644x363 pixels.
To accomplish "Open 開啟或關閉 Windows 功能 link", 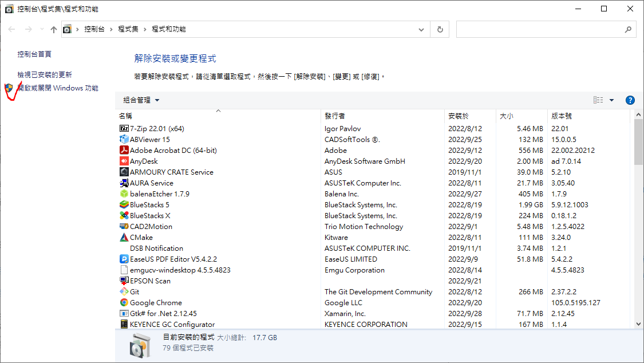I will click(58, 88).
